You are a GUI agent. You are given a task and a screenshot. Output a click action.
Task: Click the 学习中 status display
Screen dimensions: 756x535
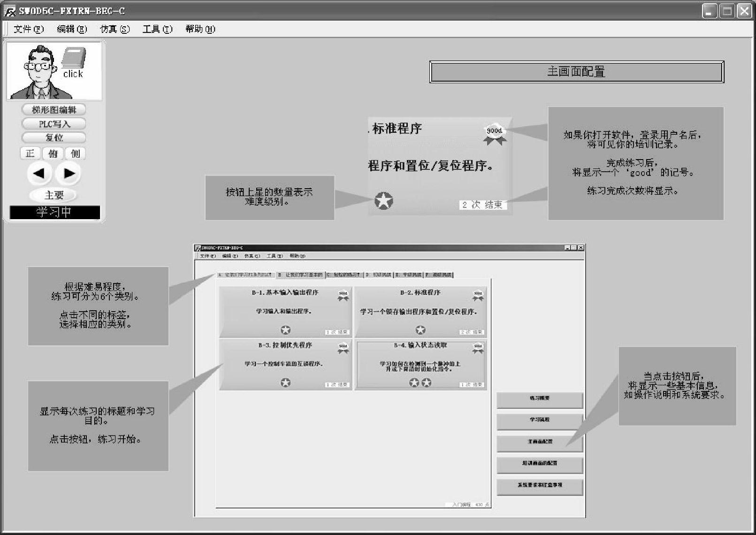[x=54, y=212]
